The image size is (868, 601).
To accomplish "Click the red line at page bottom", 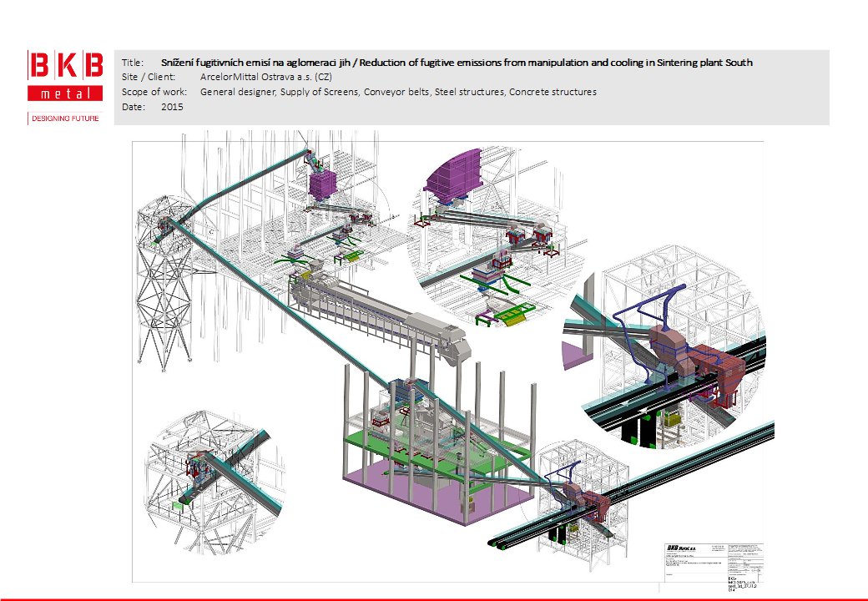I will (x=434, y=598).
